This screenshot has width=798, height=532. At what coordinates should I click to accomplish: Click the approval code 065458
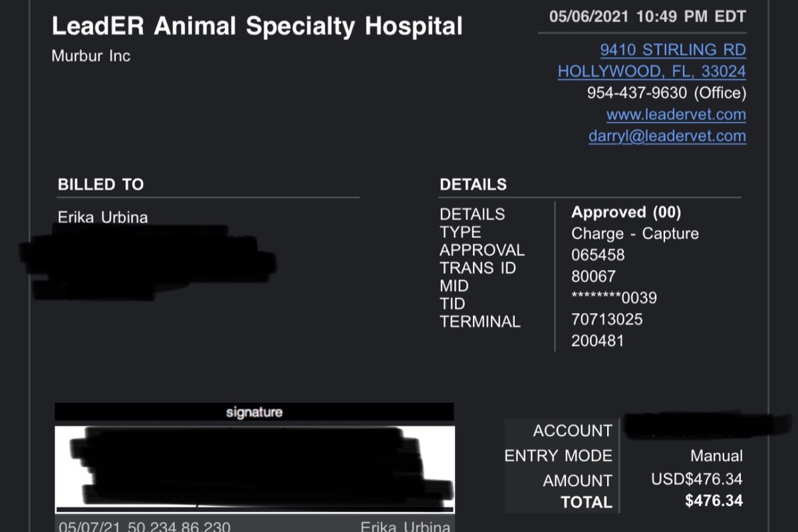pyautogui.click(x=598, y=255)
